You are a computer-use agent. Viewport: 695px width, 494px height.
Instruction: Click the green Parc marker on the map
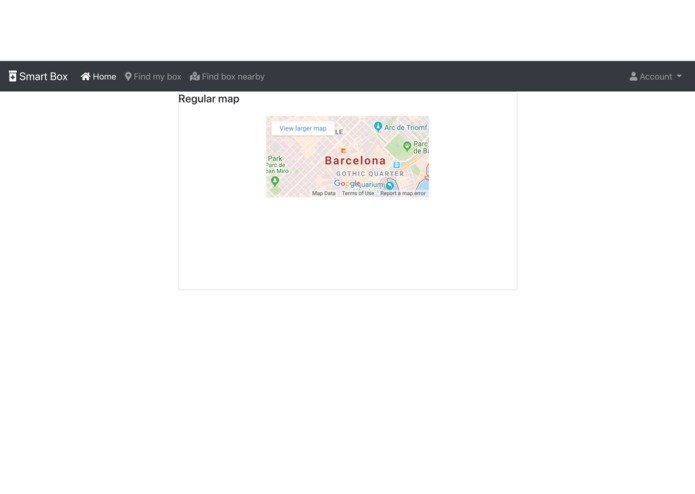407,146
